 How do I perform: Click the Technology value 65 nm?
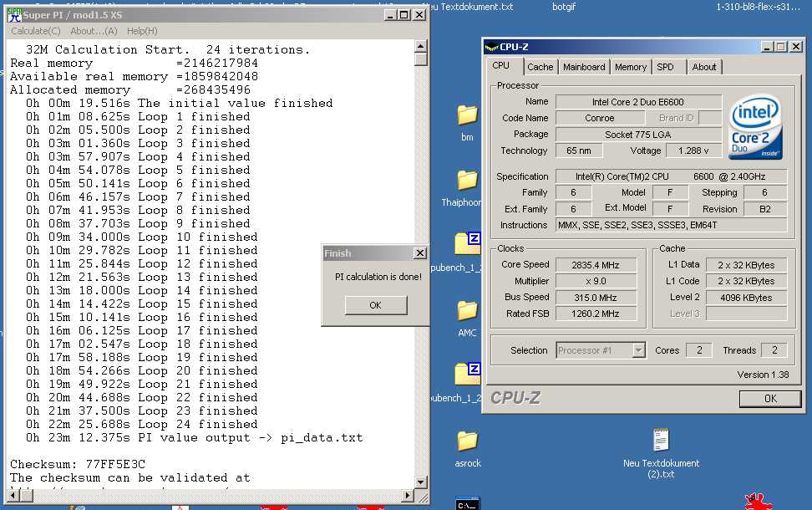pyautogui.click(x=578, y=150)
